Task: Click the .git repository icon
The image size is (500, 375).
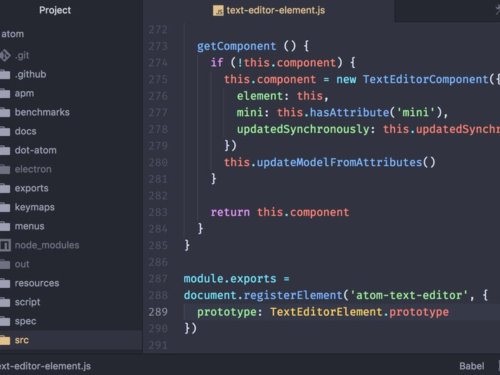Action: 5,55
